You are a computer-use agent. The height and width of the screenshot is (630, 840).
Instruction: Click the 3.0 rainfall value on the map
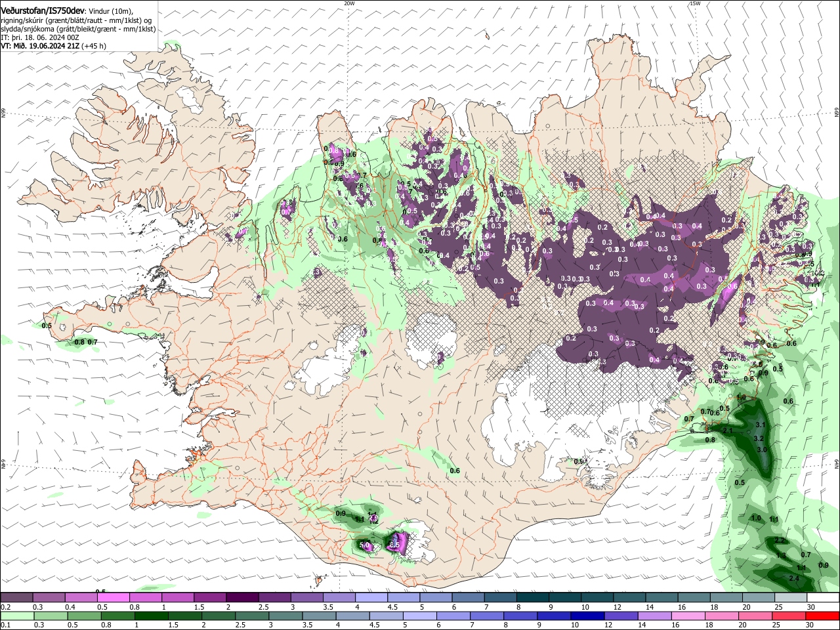point(762,450)
